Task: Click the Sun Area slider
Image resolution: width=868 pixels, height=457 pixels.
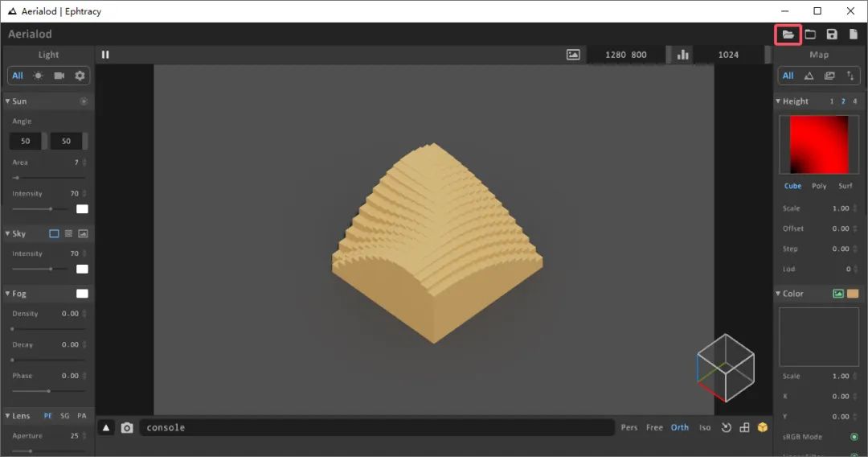Action: (x=49, y=178)
